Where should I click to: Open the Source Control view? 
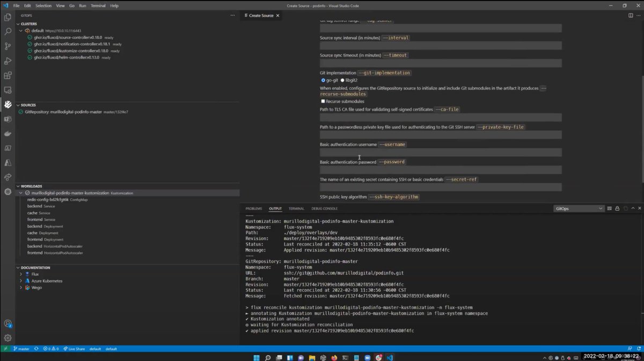[x=8, y=47]
